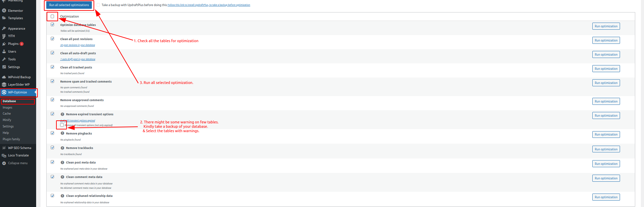644x207 pixels.
Task: Uncheck Remove unapproved comments checkbox
Action: coord(52,100)
